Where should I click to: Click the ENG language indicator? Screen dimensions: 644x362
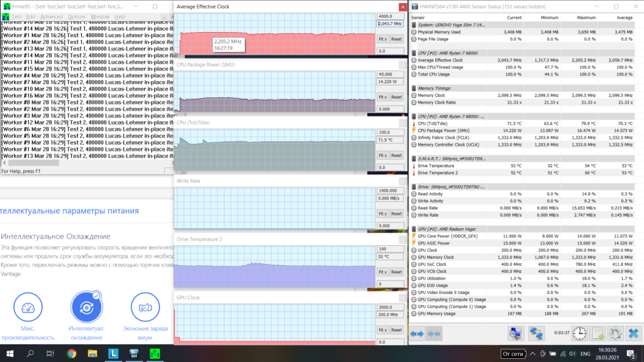[586, 354]
